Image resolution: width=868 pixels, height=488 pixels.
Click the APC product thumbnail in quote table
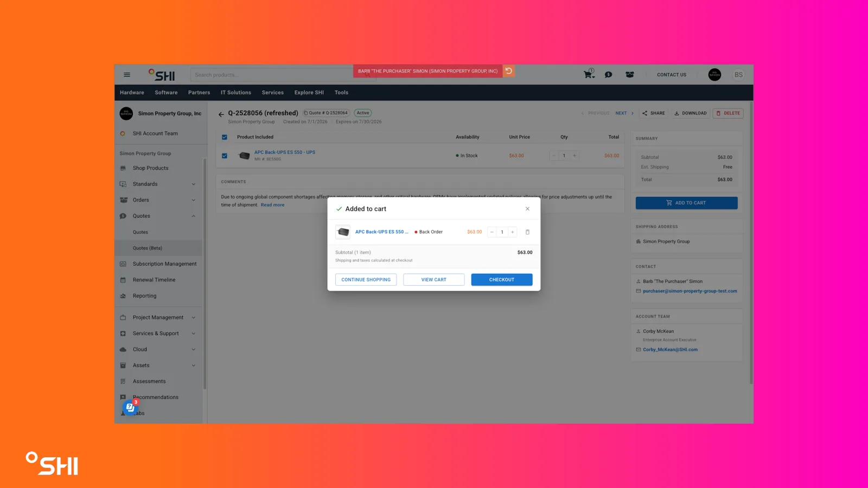244,156
